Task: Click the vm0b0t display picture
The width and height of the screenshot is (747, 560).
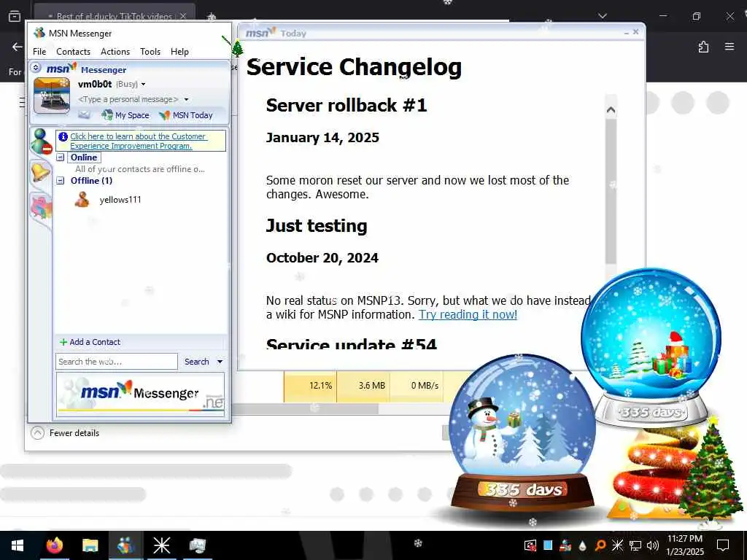Action: [x=52, y=96]
